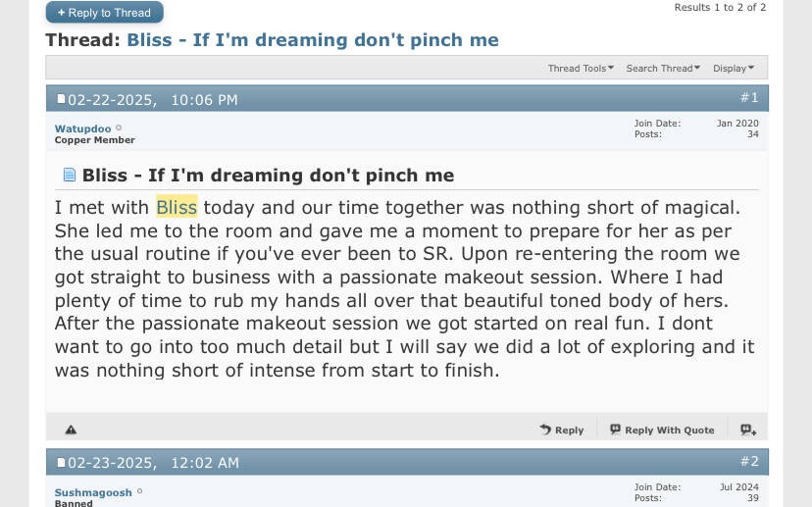Click the report post warning triangle icon
The width and height of the screenshot is (812, 507).
pyautogui.click(x=71, y=430)
